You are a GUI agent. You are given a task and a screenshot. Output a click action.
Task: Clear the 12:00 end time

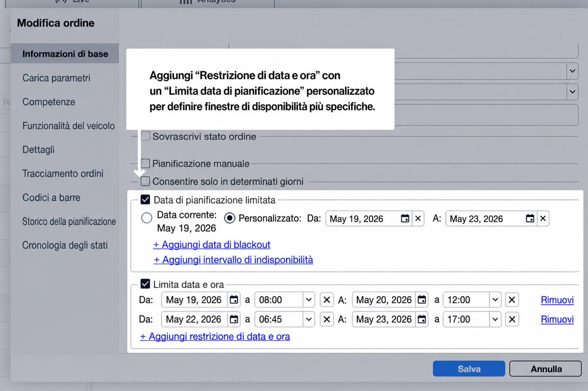[x=512, y=300]
